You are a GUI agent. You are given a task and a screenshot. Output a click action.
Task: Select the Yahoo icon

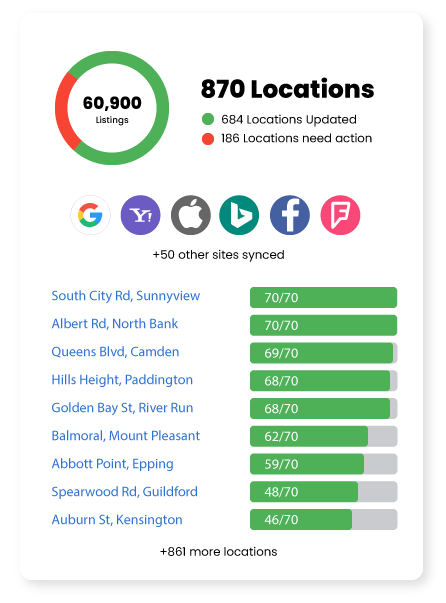(140, 215)
